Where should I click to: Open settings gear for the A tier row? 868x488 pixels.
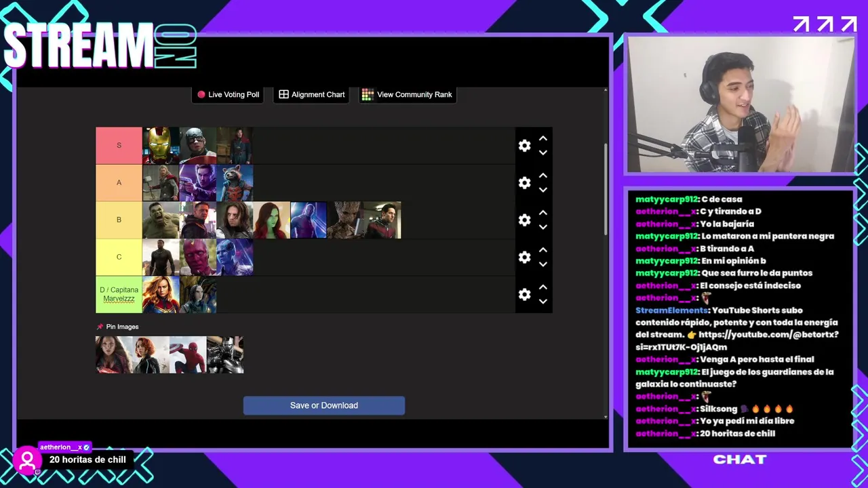(524, 183)
